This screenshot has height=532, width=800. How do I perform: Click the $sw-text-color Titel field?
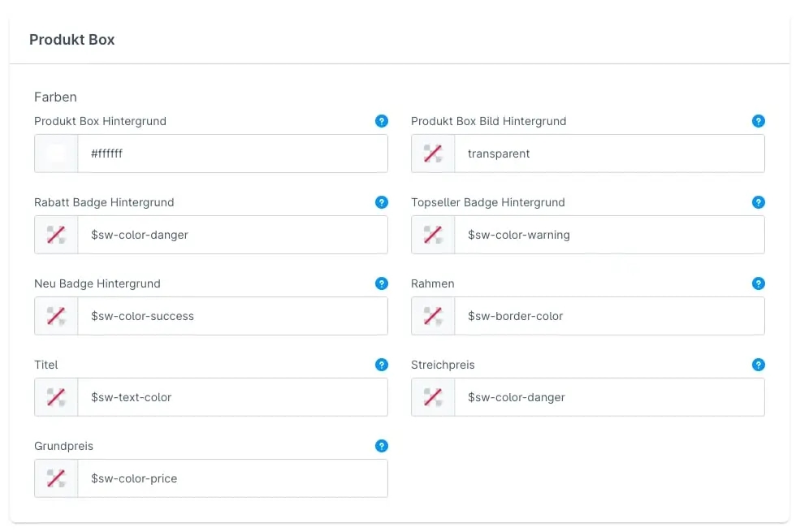[231, 397]
